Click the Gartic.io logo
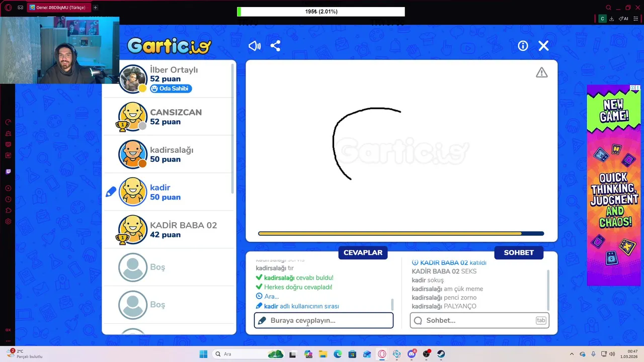This screenshot has height=362, width=644. click(x=169, y=46)
